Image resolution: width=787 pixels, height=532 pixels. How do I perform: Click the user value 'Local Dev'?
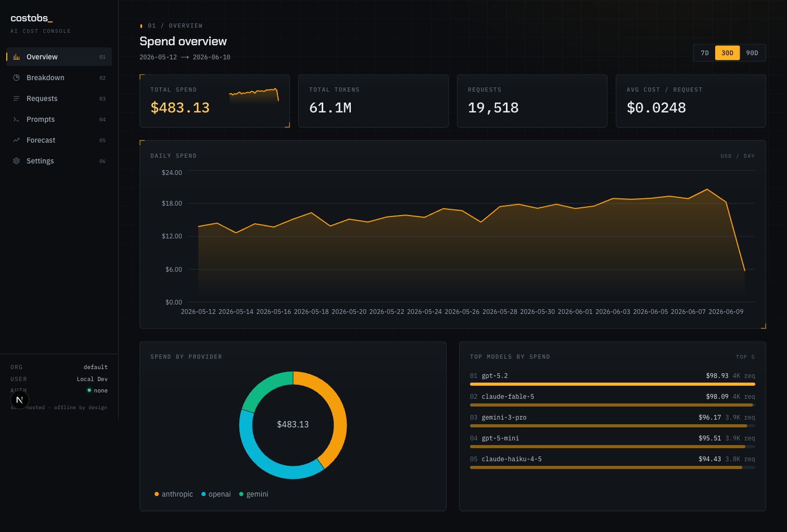coord(92,379)
